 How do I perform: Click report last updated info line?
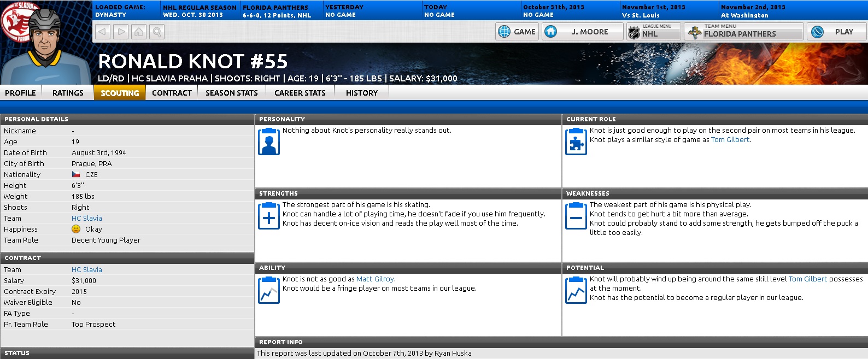click(364, 353)
